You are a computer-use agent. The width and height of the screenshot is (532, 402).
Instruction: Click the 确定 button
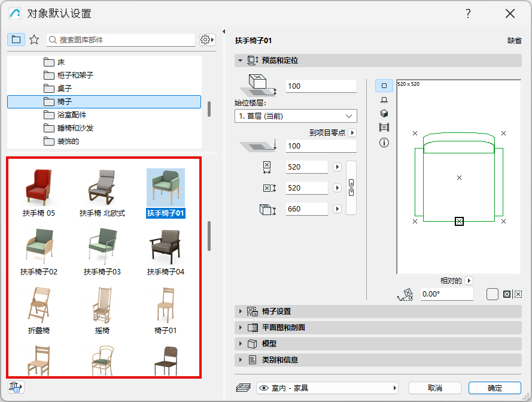click(x=494, y=388)
